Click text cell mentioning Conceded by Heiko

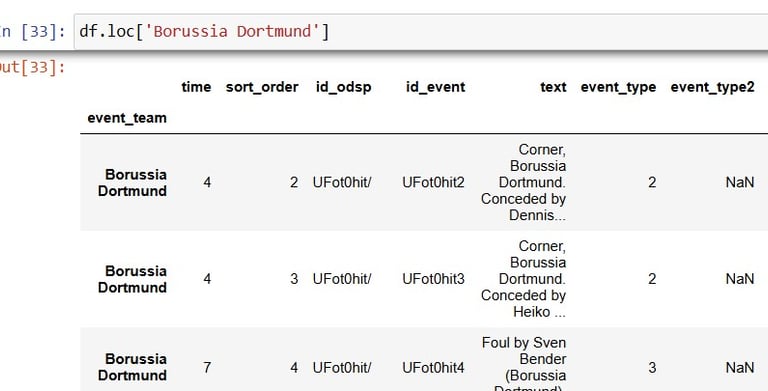(x=524, y=279)
